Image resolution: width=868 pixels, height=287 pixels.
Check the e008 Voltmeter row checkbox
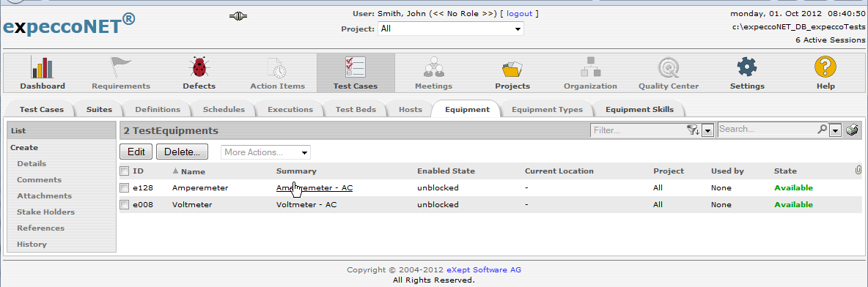[125, 204]
